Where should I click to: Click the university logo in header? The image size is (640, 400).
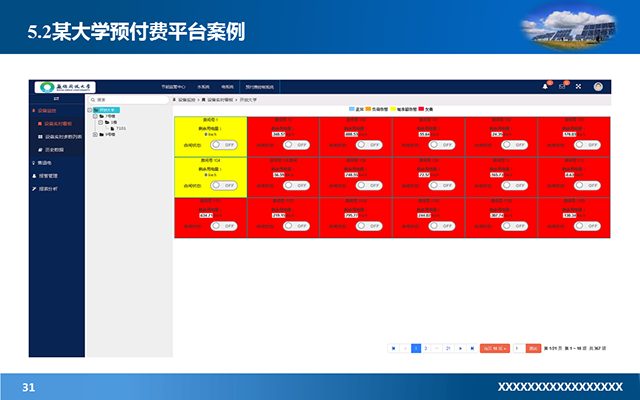click(x=65, y=87)
